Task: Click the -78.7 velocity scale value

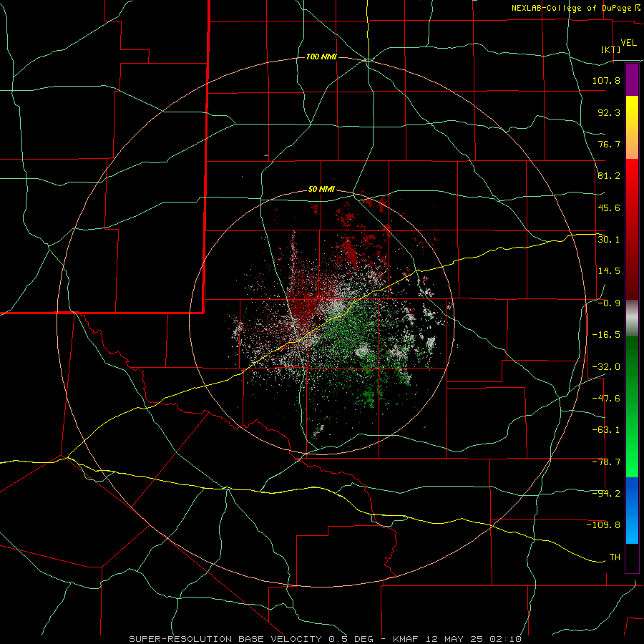Action: point(606,462)
